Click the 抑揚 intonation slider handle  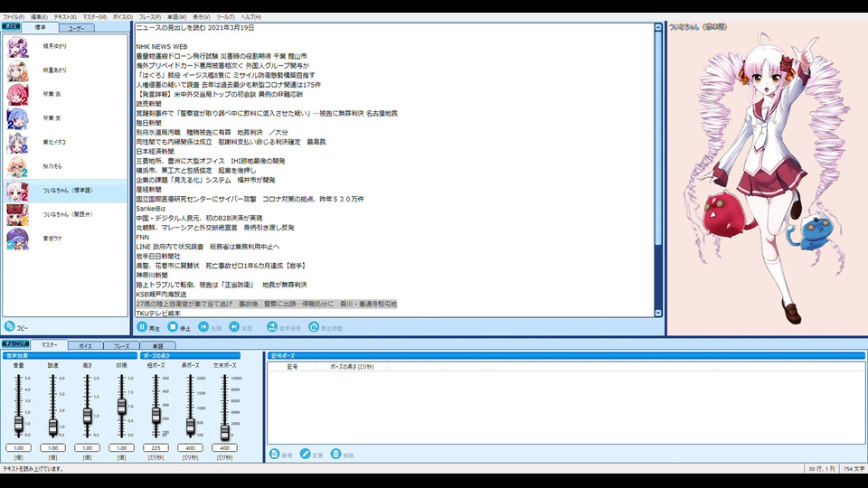(x=121, y=407)
